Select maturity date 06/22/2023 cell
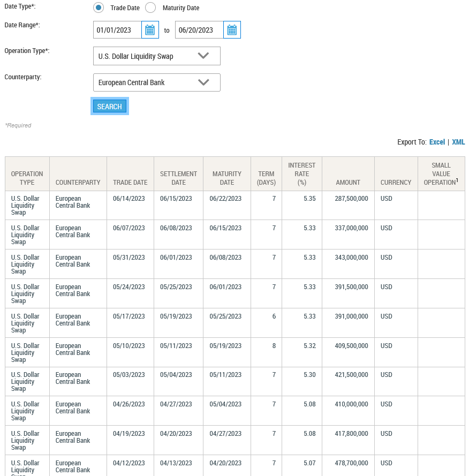This screenshot has width=469, height=476. click(227, 206)
